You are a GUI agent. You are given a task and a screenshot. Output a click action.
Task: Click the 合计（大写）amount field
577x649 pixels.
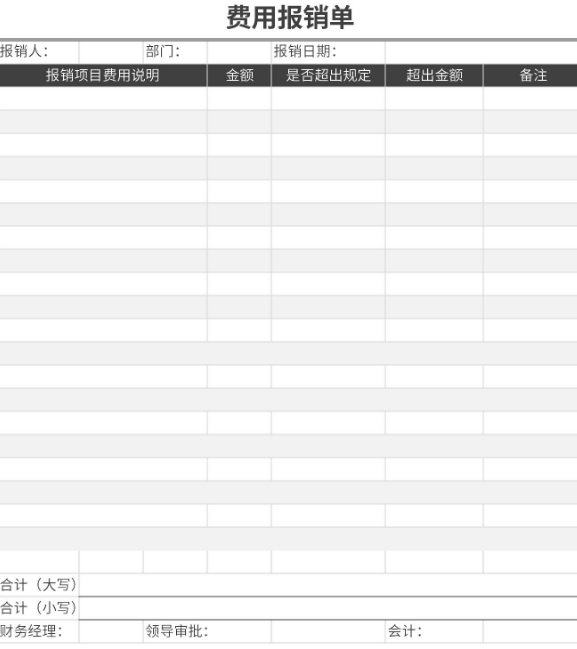(x=328, y=585)
